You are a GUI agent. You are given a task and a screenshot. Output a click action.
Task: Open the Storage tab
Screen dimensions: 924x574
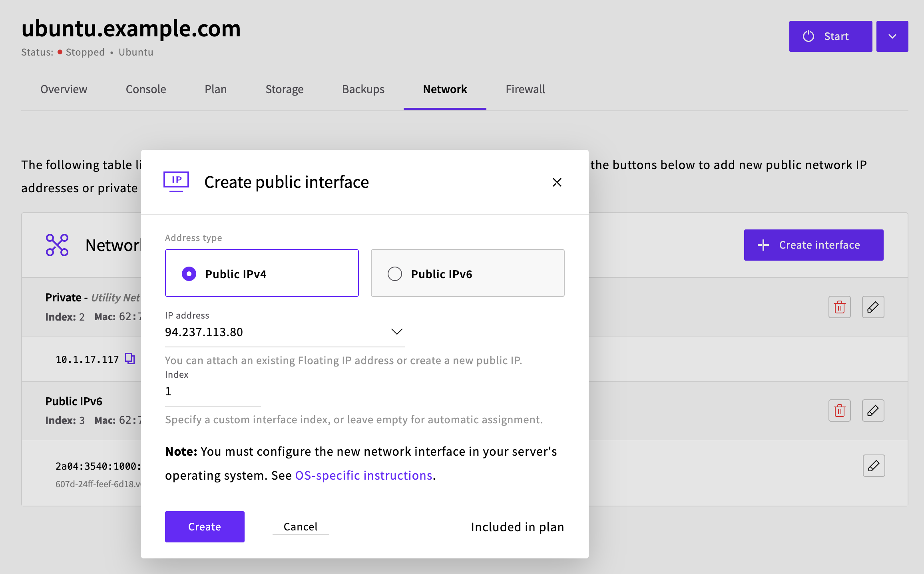coord(285,89)
